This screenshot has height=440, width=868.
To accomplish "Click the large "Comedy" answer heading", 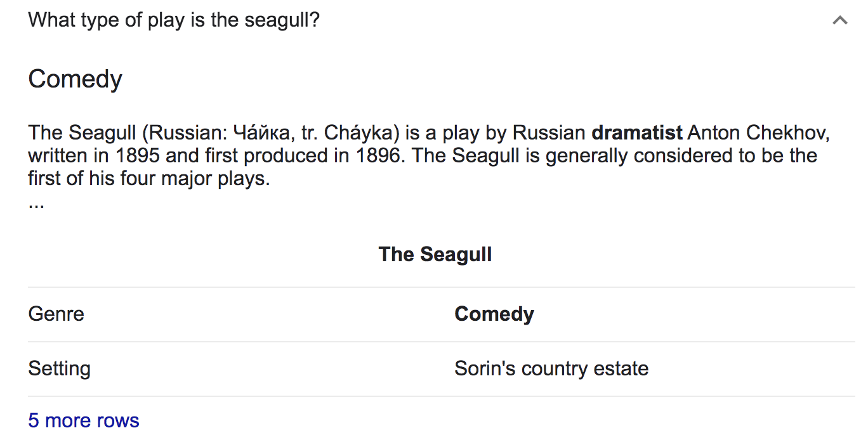I will pyautogui.click(x=75, y=79).
